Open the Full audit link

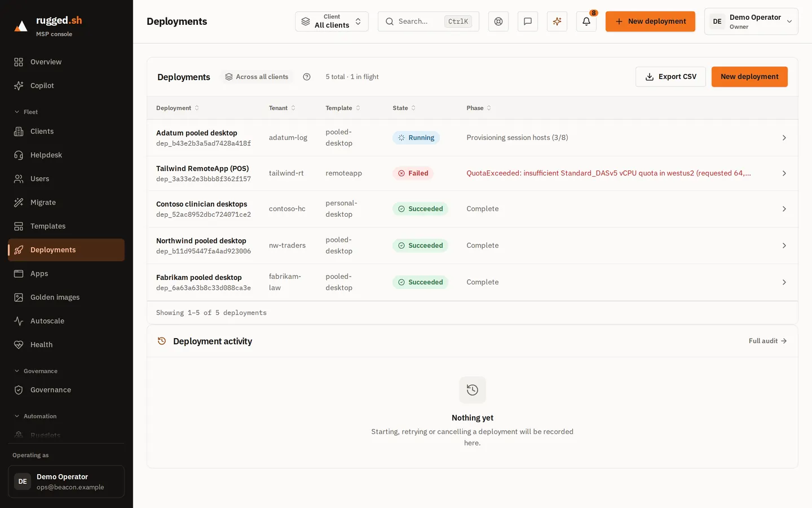coord(767,341)
